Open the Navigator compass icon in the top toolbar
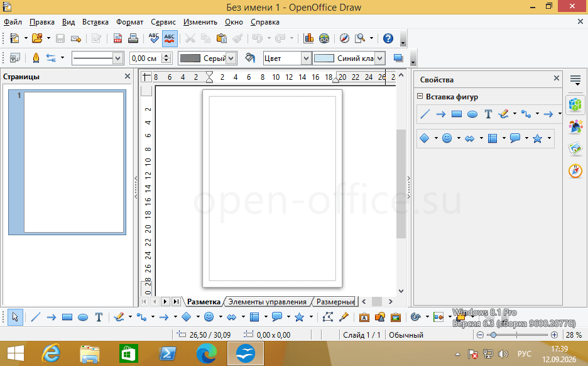588x366 pixels. pyautogui.click(x=344, y=38)
